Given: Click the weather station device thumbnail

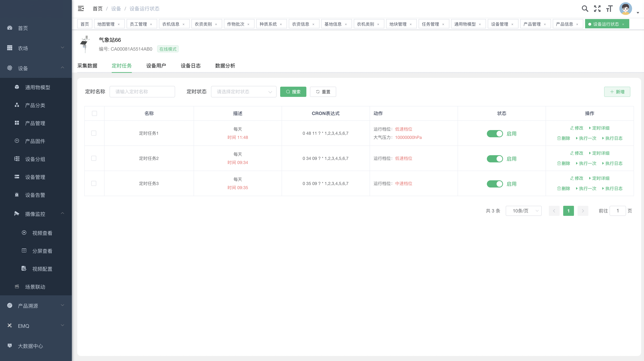Looking at the screenshot, I should (85, 44).
